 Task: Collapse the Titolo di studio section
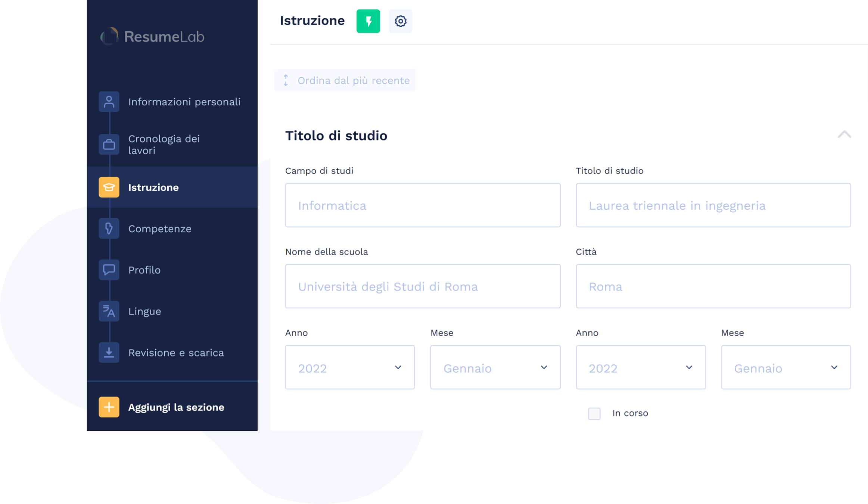844,134
